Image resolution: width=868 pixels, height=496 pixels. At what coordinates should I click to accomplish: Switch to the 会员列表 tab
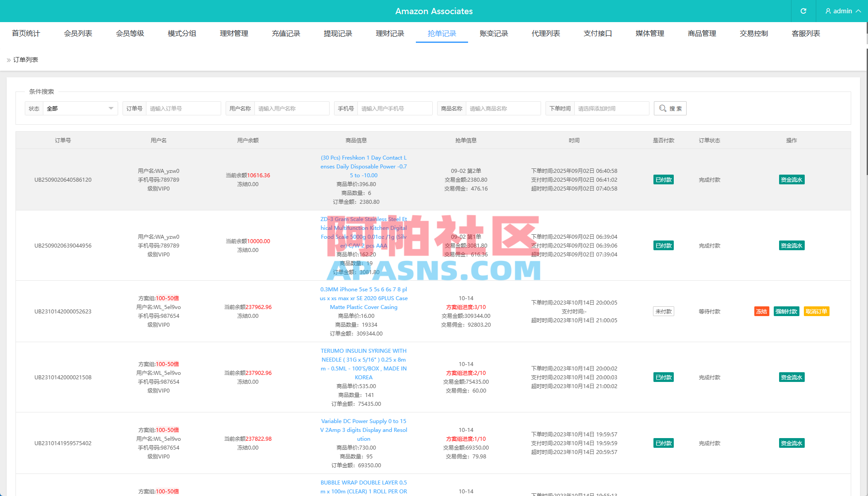pos(78,33)
